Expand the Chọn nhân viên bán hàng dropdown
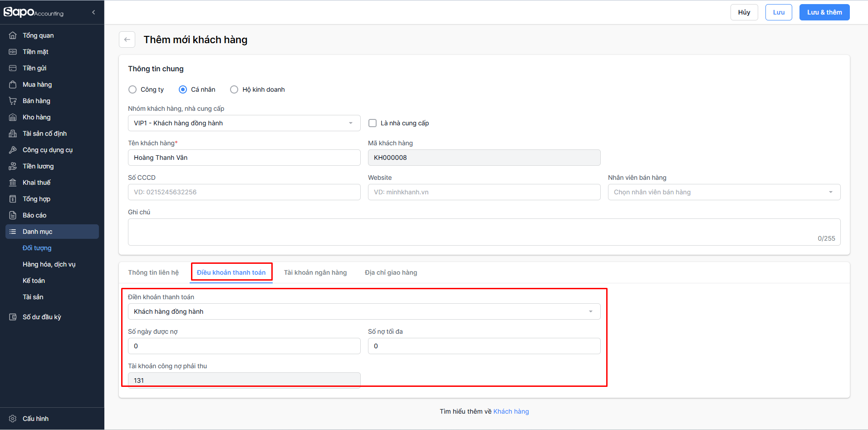This screenshot has width=868, height=430. 724,192
